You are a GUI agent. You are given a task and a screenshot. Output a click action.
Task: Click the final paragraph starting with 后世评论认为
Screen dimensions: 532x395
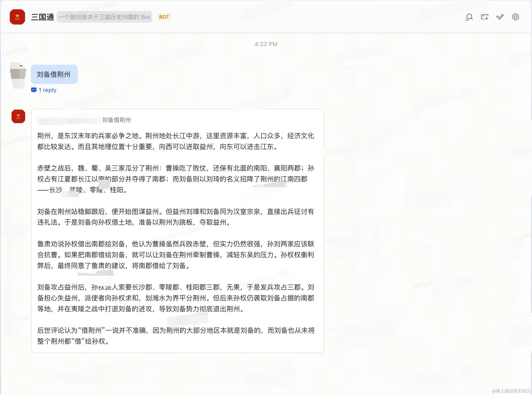point(175,336)
